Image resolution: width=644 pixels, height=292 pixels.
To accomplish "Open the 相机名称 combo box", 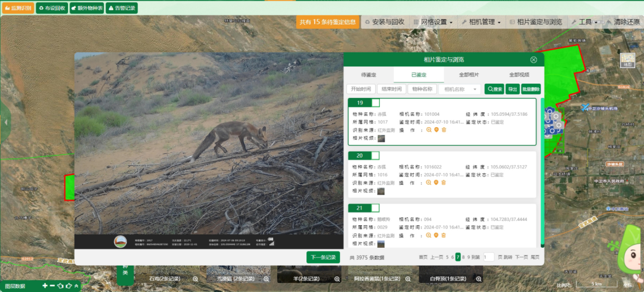I will point(459,89).
